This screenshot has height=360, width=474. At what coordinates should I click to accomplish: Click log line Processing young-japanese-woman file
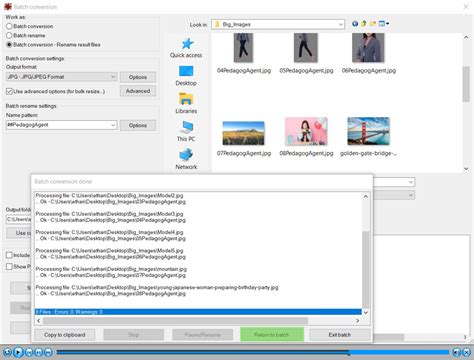[x=157, y=287]
